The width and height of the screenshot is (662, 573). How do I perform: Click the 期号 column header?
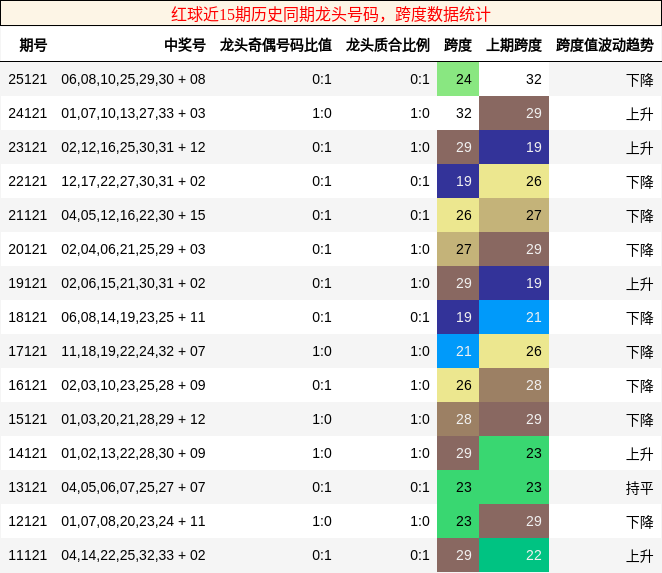tap(33, 45)
